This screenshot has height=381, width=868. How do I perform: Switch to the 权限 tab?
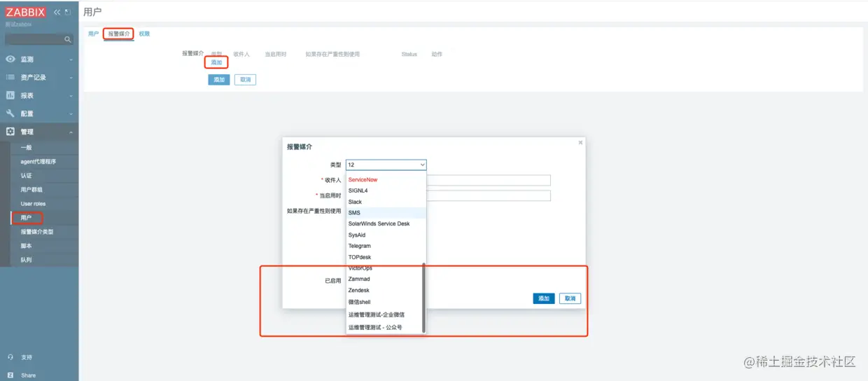click(x=143, y=34)
